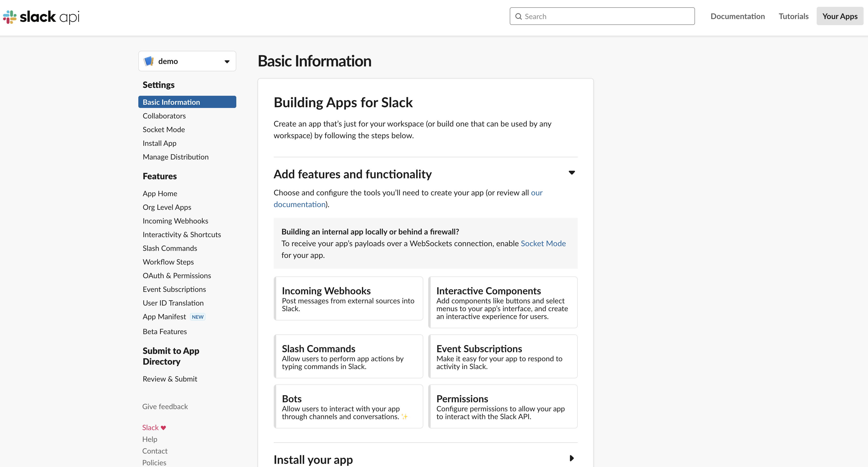Open Documentation in top navigation
Viewport: 868px width, 467px height.
pyautogui.click(x=737, y=16)
